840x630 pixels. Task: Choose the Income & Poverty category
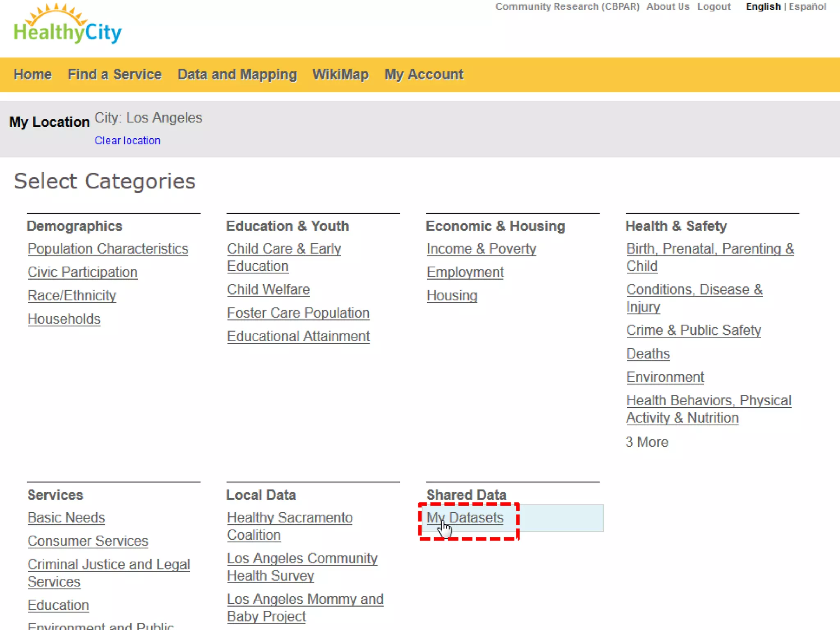[x=481, y=249]
